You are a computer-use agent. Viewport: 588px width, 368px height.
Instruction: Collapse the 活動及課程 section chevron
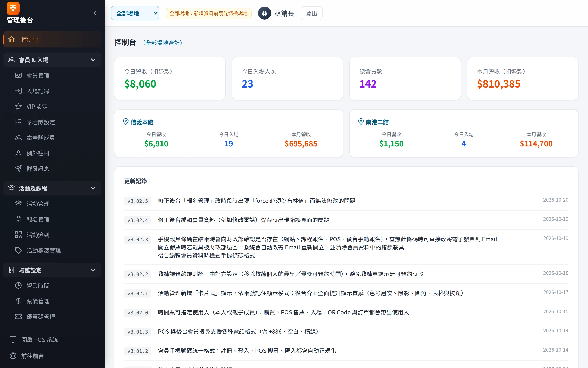tap(93, 188)
